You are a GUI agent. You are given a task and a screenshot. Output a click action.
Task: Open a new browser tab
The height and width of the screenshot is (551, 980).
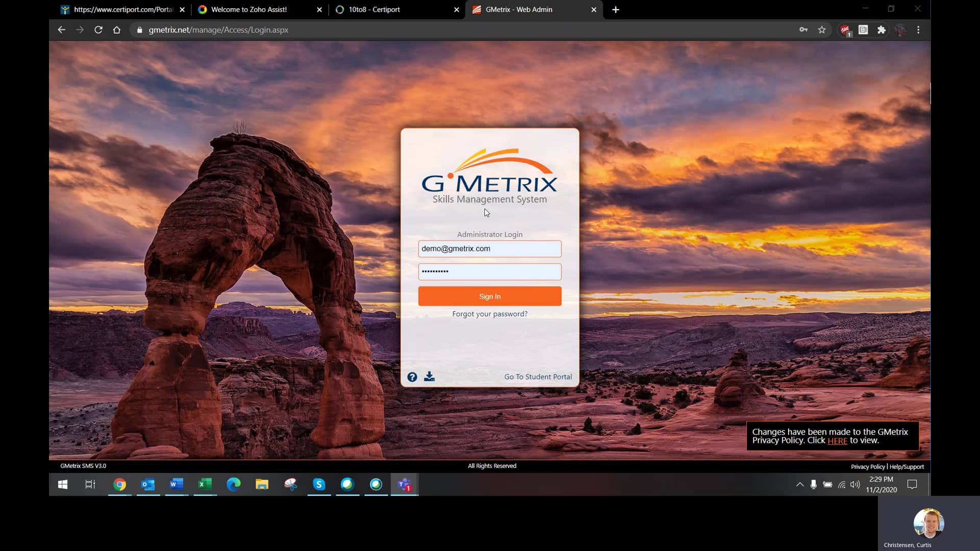click(x=616, y=10)
